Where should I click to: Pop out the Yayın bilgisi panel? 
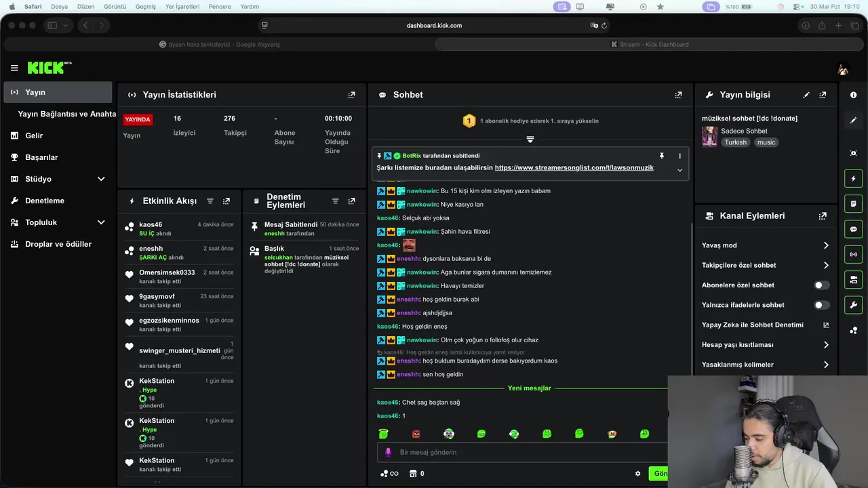pos(823,95)
